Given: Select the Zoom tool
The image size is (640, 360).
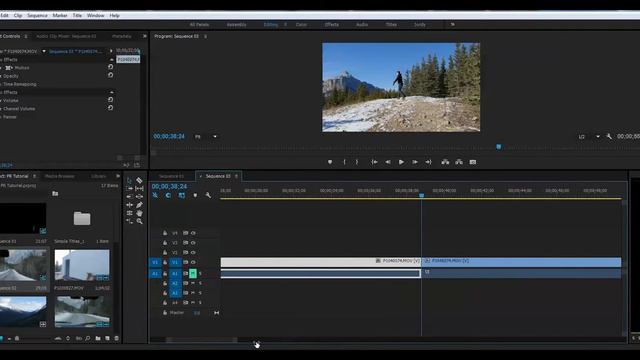Looking at the screenshot, I should pos(139,221).
